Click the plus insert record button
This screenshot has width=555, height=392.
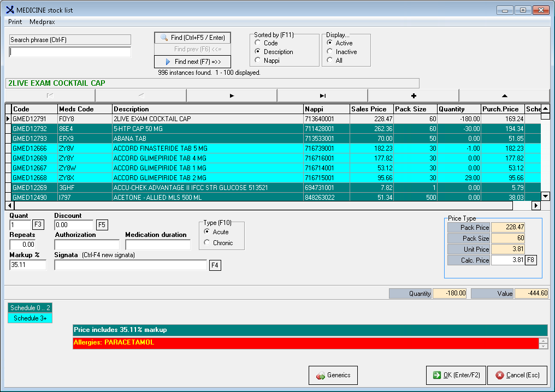pos(413,96)
